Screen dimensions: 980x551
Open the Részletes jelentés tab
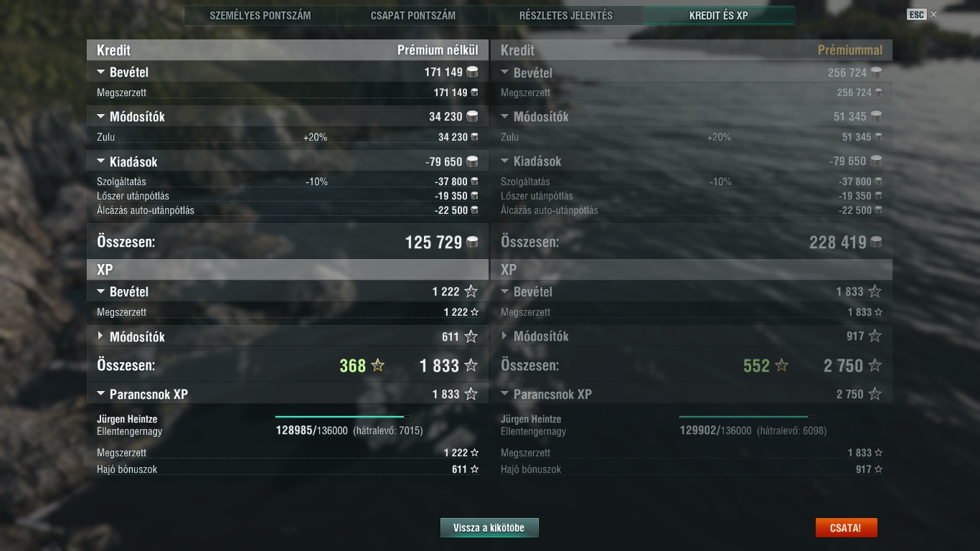pyautogui.click(x=566, y=15)
